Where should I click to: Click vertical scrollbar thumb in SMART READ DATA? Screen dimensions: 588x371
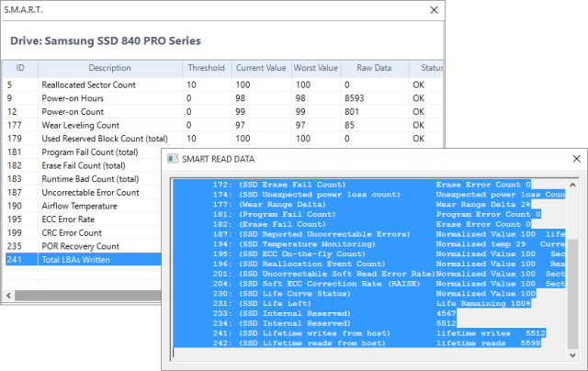click(572, 294)
